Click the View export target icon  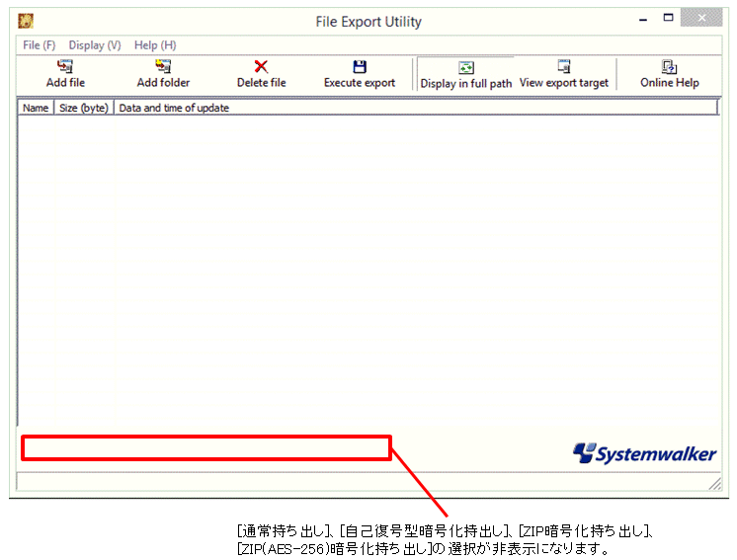563,66
